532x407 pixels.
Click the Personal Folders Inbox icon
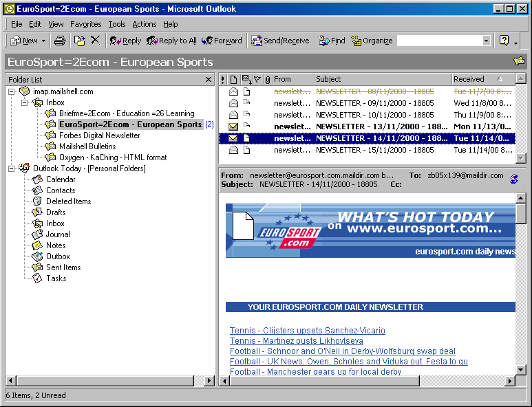[37, 223]
